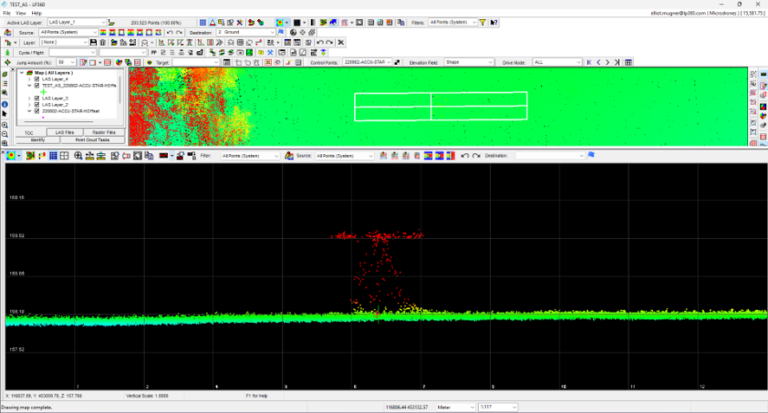Click the blue info icon in left sidebar
768x413 pixels.
point(5,104)
